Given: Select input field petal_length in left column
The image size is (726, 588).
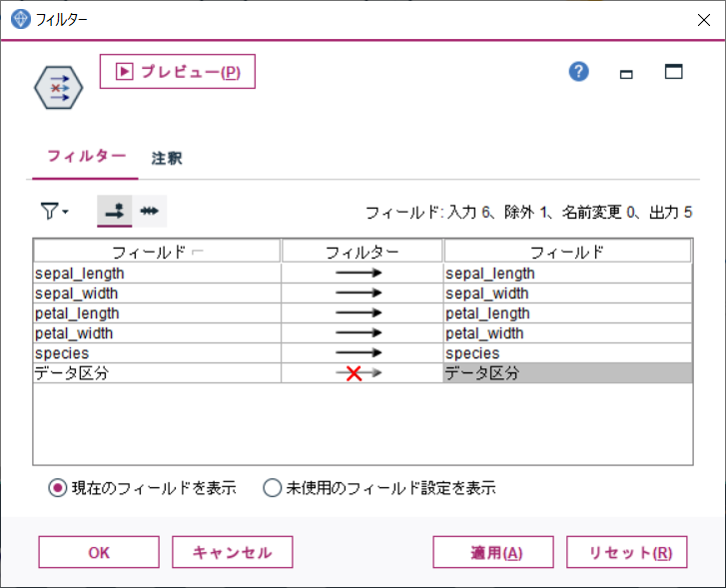Looking at the screenshot, I should [157, 313].
